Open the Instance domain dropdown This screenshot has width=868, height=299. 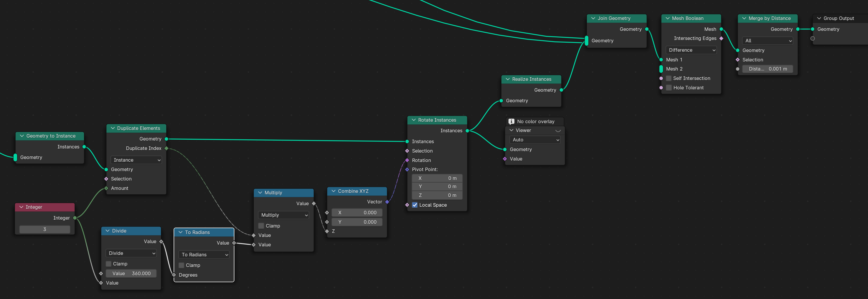[136, 160]
